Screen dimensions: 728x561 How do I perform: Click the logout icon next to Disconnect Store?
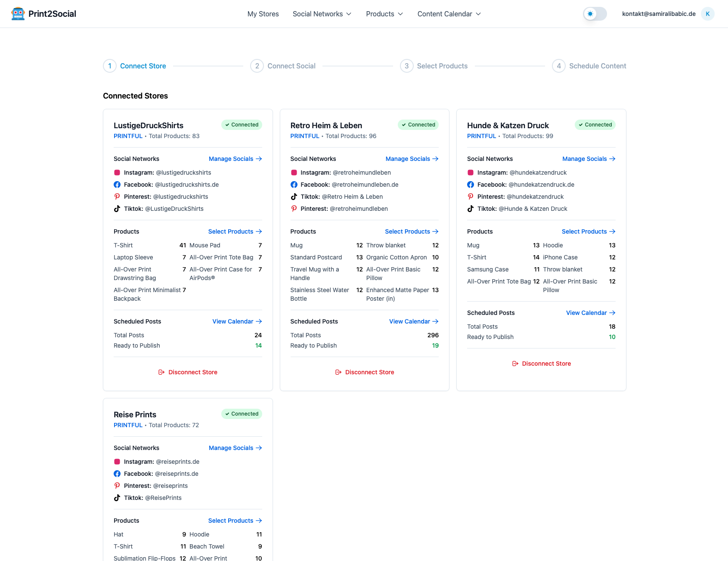162,372
